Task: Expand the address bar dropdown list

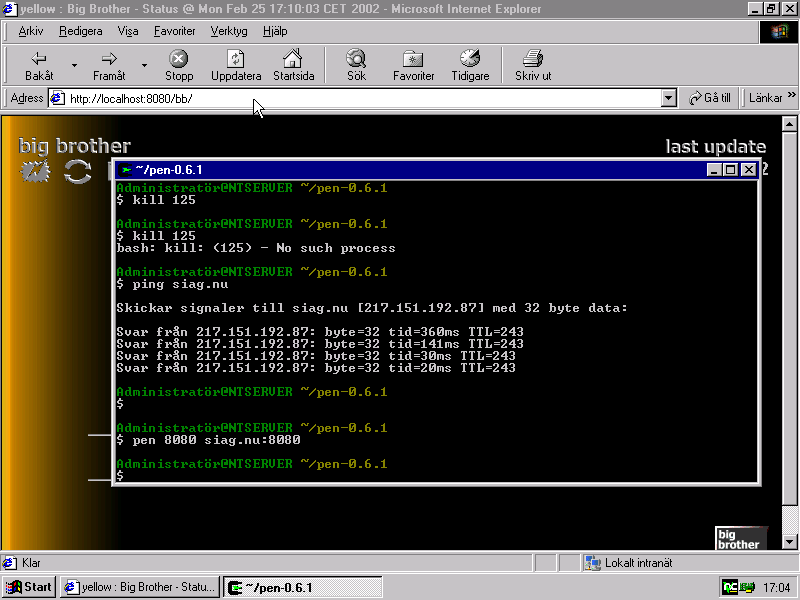Action: pyautogui.click(x=668, y=98)
